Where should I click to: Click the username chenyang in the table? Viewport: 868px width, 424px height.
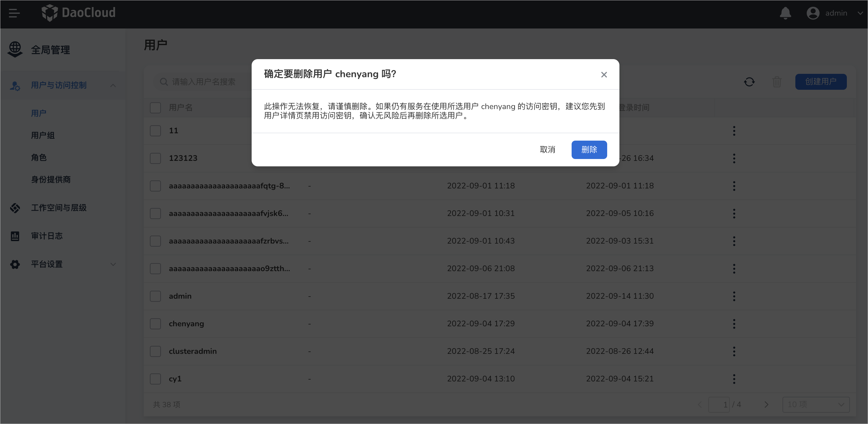tap(186, 324)
